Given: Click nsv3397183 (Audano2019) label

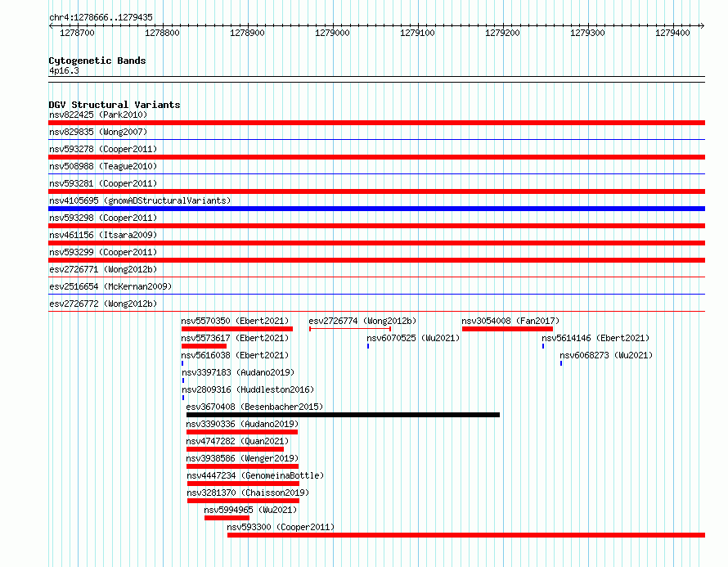Looking at the screenshot, I should tap(238, 372).
